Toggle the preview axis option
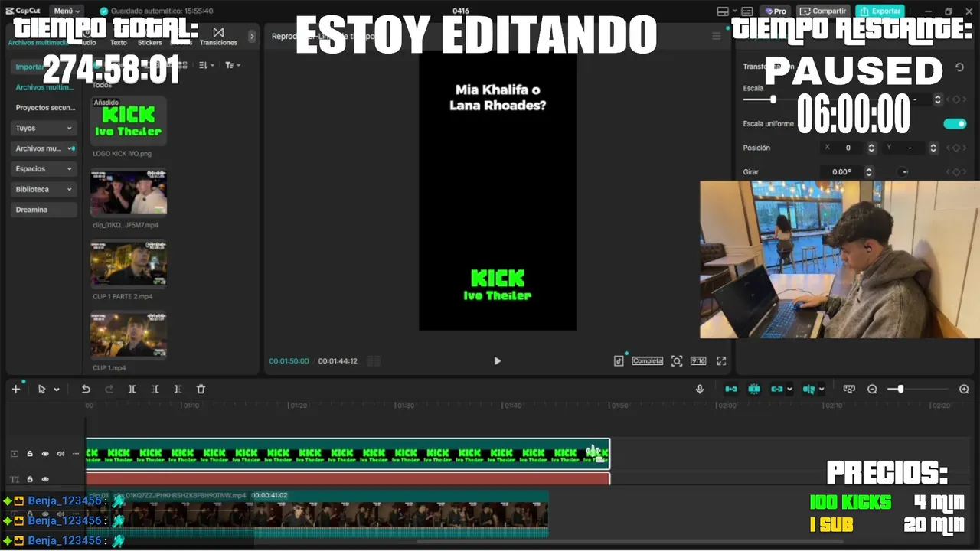Image resolution: width=980 pixels, height=551 pixels. tap(809, 389)
